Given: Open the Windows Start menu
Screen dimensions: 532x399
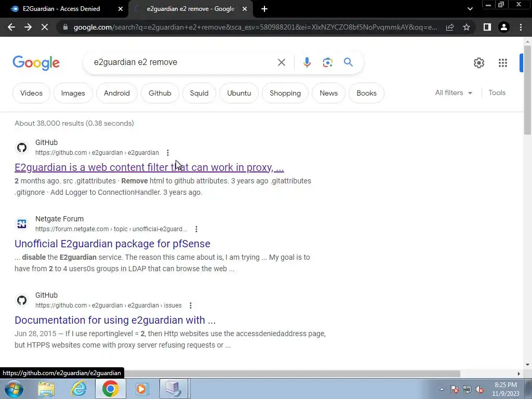Looking at the screenshot, I should pyautogui.click(x=13, y=389).
